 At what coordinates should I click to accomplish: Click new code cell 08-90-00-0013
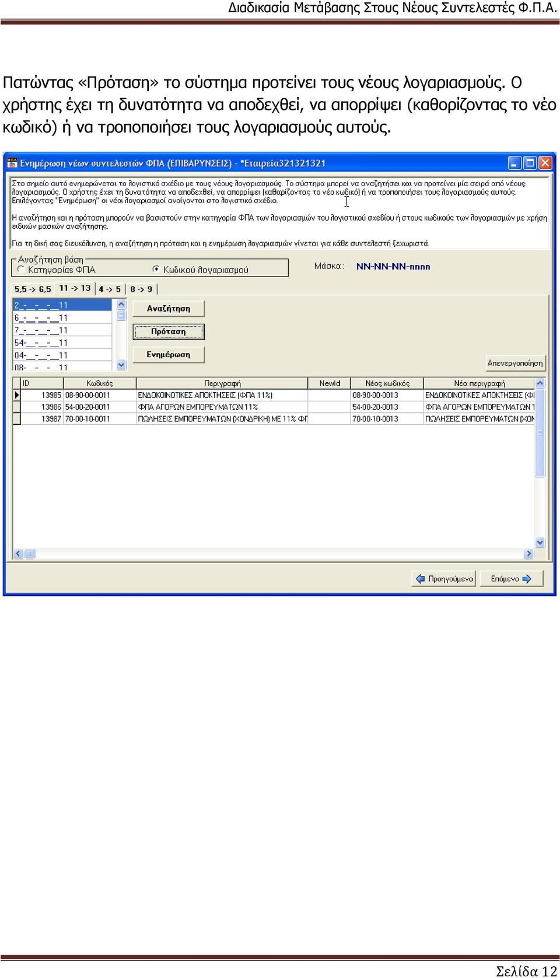pyautogui.click(x=387, y=395)
